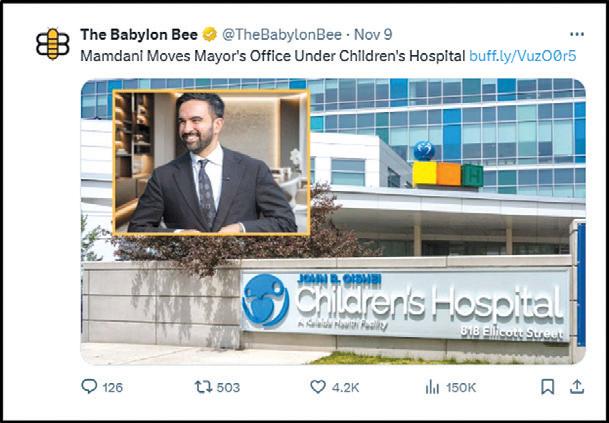This screenshot has height=423, width=609.
Task: Click the share upload icon
Action: click(577, 386)
